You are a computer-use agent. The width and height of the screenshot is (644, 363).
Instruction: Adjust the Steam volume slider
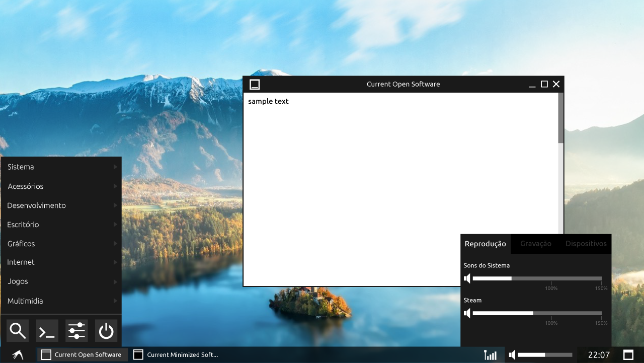[x=537, y=313]
